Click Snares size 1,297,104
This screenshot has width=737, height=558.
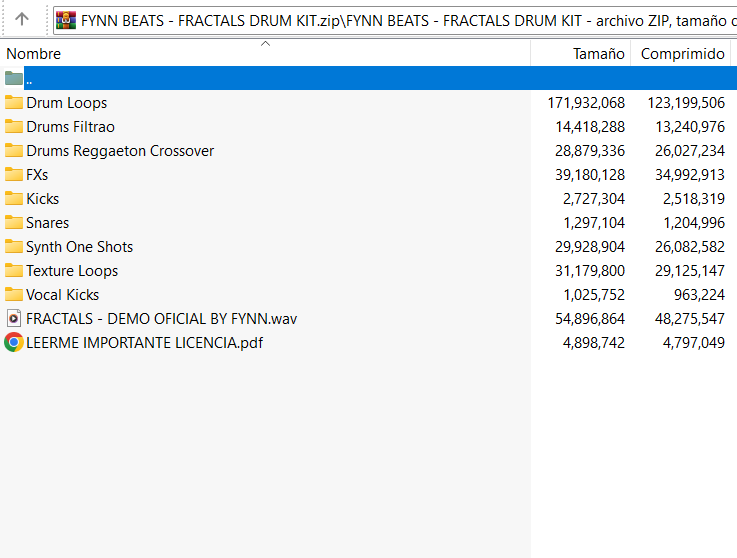tap(594, 222)
